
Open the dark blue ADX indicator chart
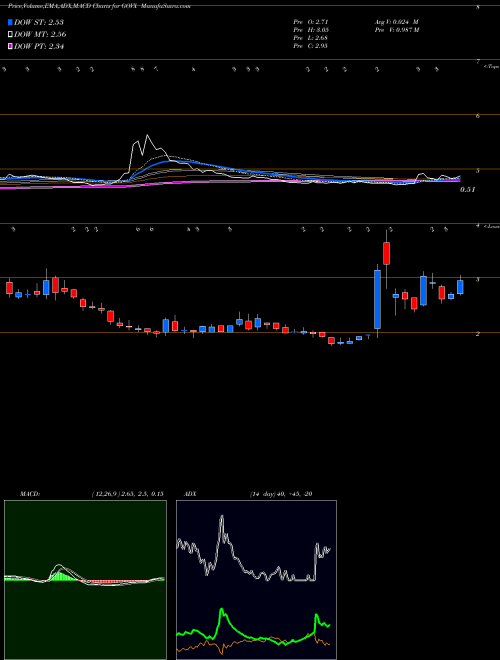point(256,580)
